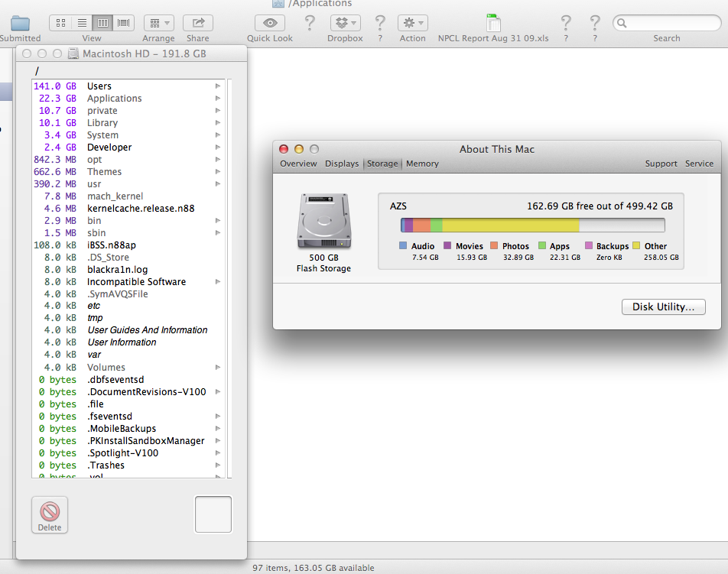Click the empty drop box in Macintosh HD window
Image resolution: width=728 pixels, height=574 pixels.
point(213,514)
